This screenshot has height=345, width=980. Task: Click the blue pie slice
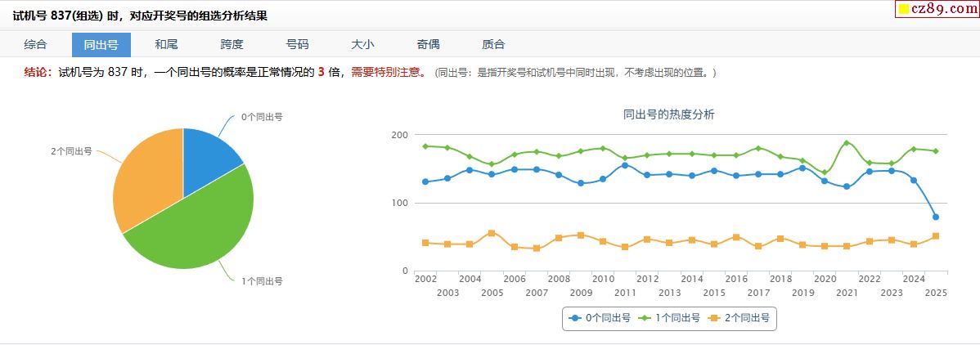(x=208, y=159)
